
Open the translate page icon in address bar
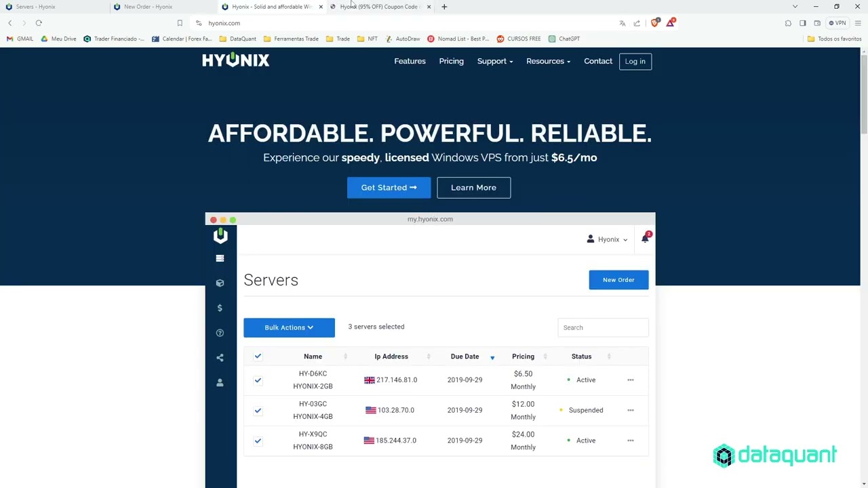(623, 23)
